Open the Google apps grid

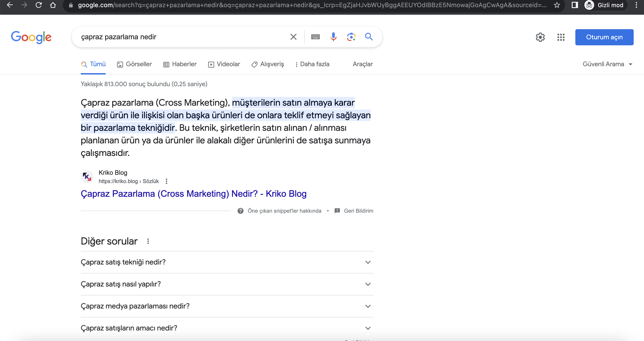pos(561,37)
